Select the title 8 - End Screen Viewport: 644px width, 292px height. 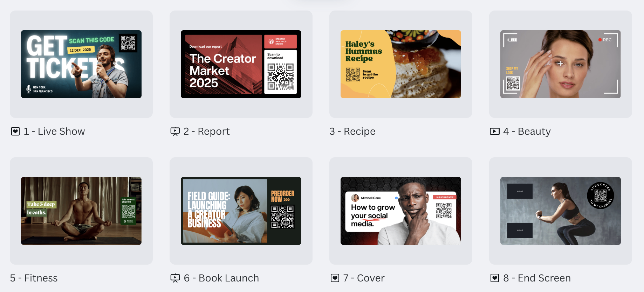pyautogui.click(x=537, y=278)
